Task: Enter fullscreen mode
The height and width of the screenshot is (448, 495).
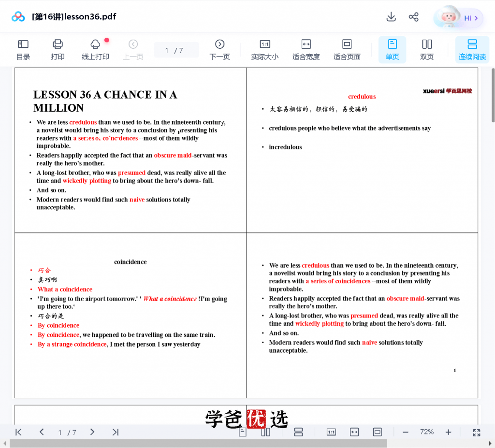Action: click(476, 432)
